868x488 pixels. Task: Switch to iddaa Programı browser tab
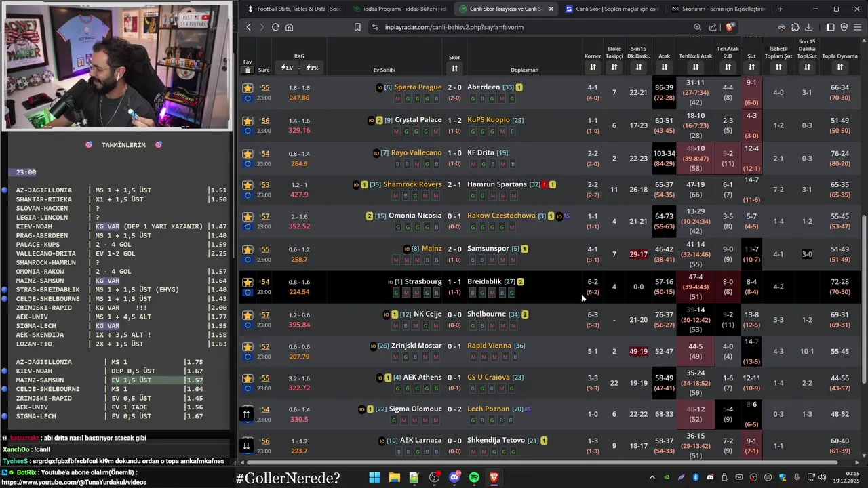point(400,9)
